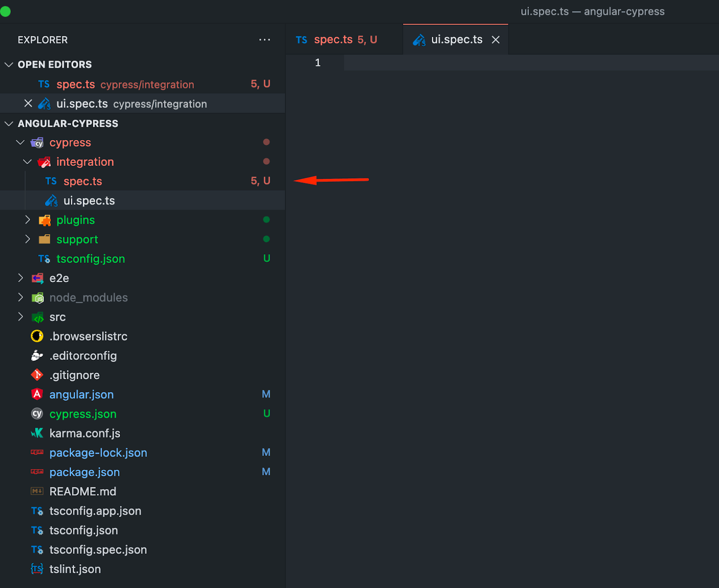The height and width of the screenshot is (588, 719).
Task: Place cursor on editor line 1
Action: coord(531,62)
